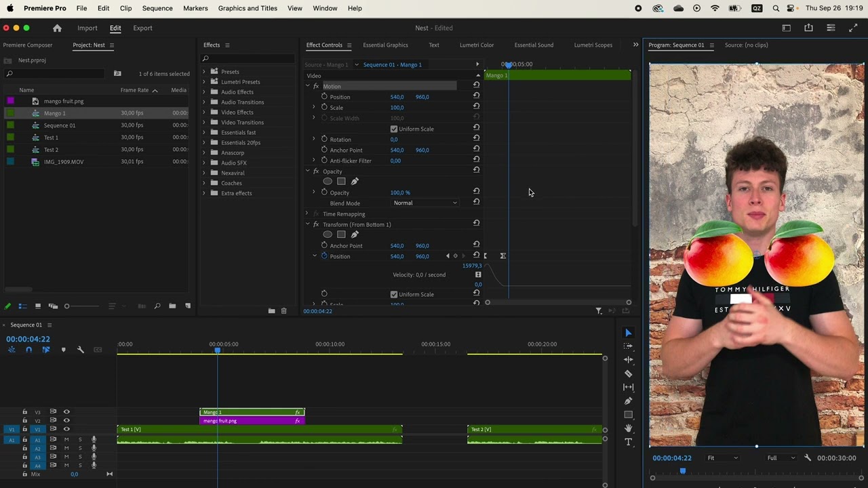Create ellipse mask under Opacity effect

click(328, 181)
